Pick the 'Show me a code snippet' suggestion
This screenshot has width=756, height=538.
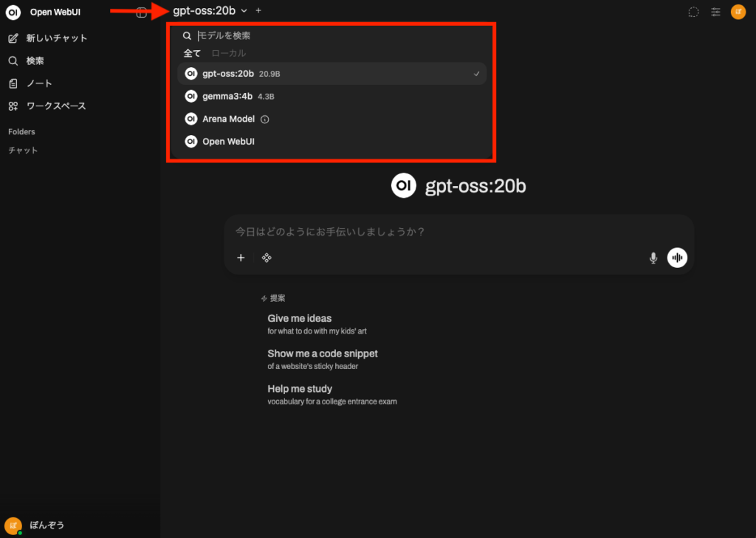pyautogui.click(x=323, y=354)
